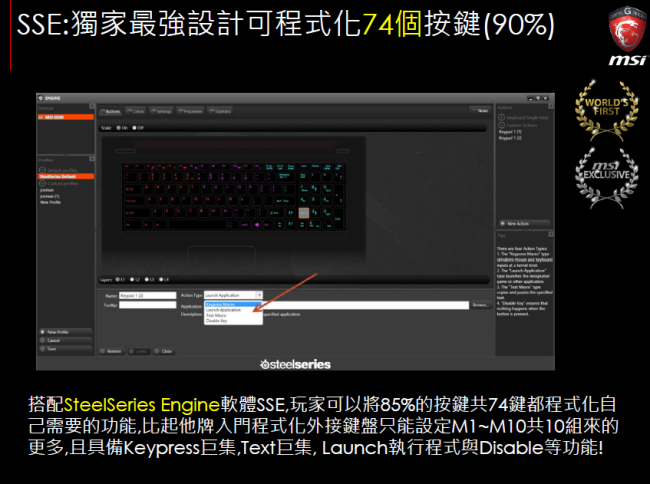Click the highlighted orange key on keyboard
The width and height of the screenshot is (650, 484).
[x=304, y=213]
